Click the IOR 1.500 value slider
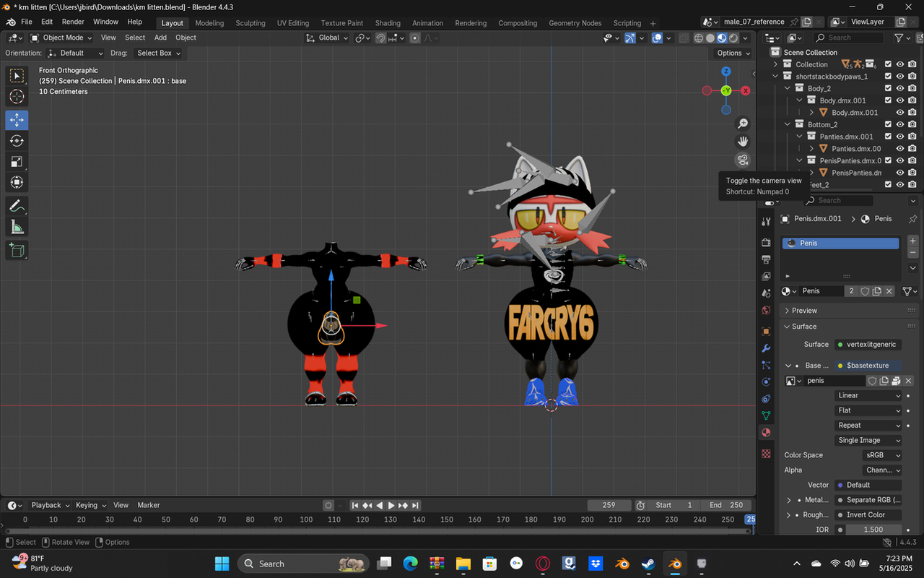 pos(873,530)
